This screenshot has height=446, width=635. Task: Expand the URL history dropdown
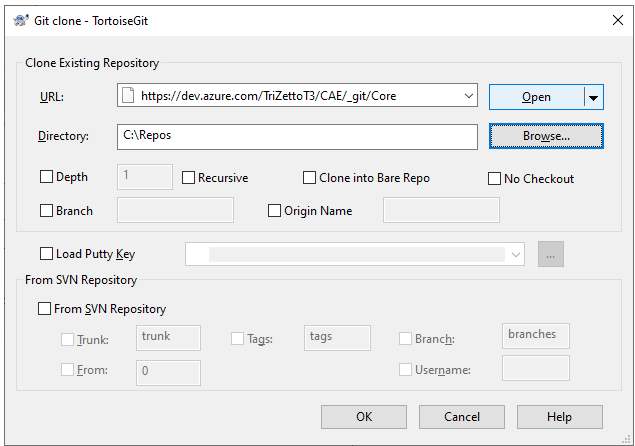pos(469,97)
